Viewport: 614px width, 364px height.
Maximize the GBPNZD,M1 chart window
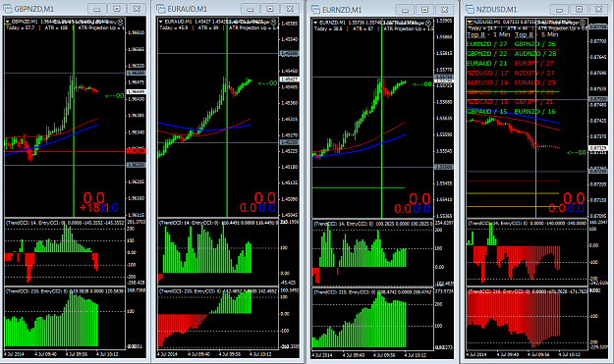pyautogui.click(x=117, y=9)
